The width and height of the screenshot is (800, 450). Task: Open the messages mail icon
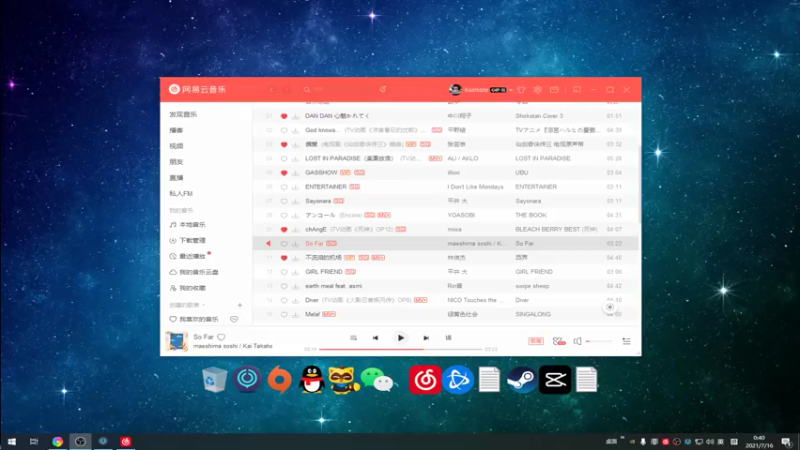coord(554,90)
